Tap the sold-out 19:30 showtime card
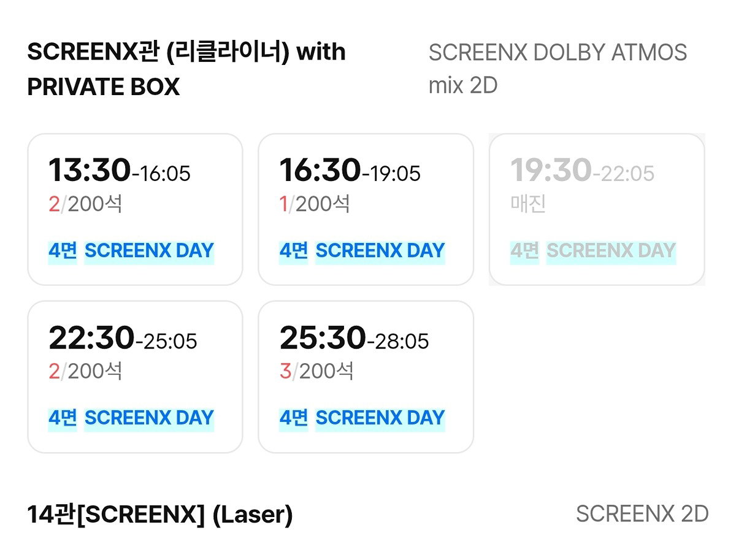The height and width of the screenshot is (560, 736). tap(597, 209)
